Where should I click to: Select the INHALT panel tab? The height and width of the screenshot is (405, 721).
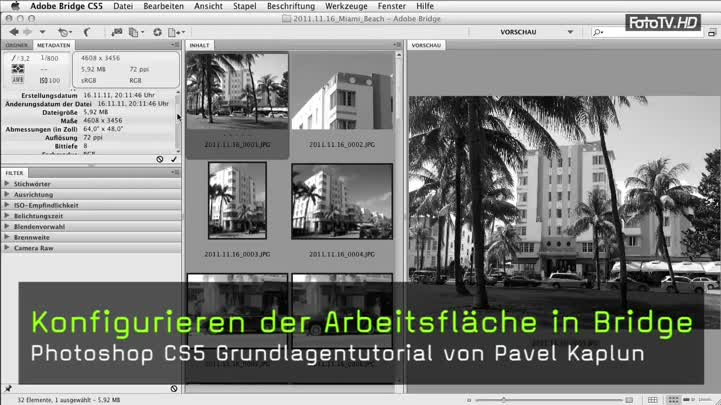click(x=199, y=45)
